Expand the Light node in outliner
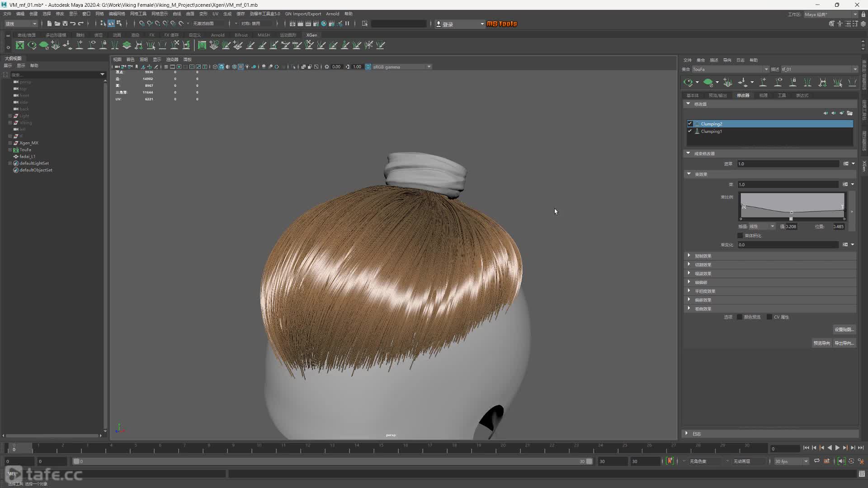This screenshot has height=488, width=868. [x=10, y=116]
